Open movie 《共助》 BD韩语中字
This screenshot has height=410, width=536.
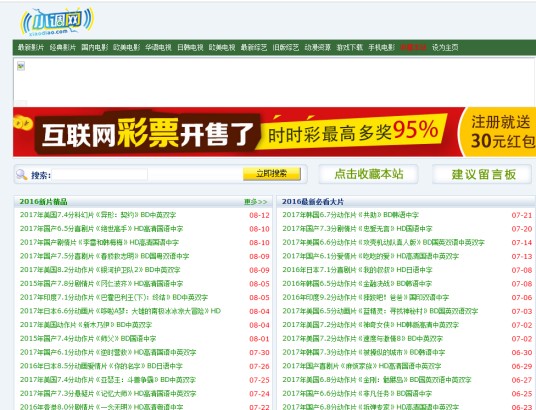pyautogui.click(x=350, y=215)
